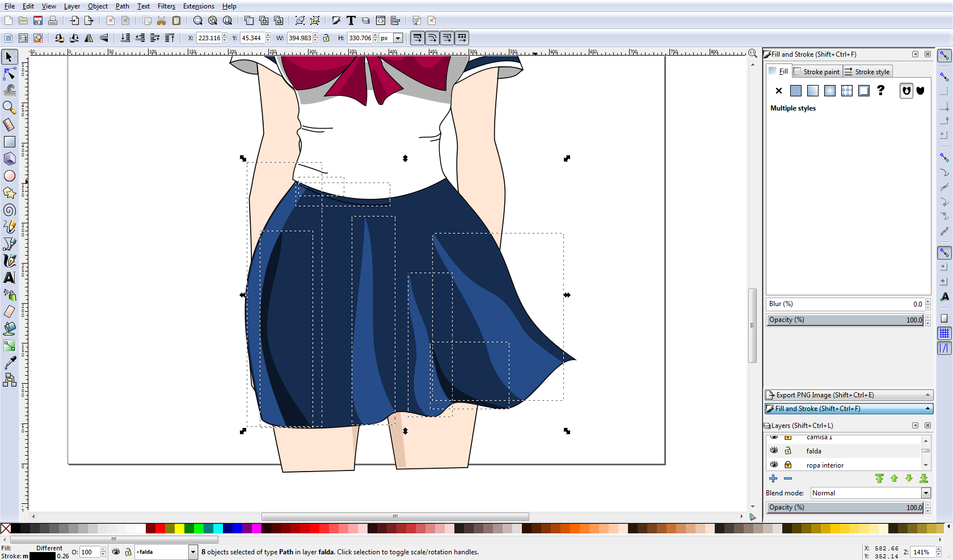Image resolution: width=953 pixels, height=560 pixels.
Task: Select the Star and Polygon tool
Action: coord(9,193)
